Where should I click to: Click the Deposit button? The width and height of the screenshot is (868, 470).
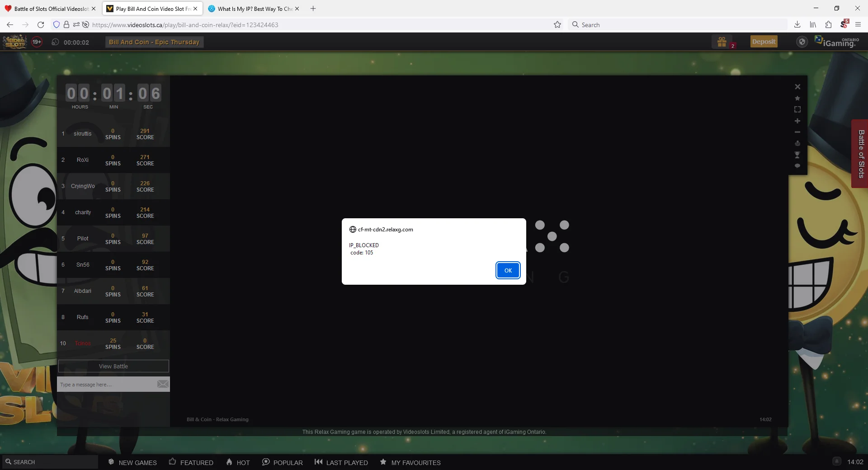pos(764,42)
